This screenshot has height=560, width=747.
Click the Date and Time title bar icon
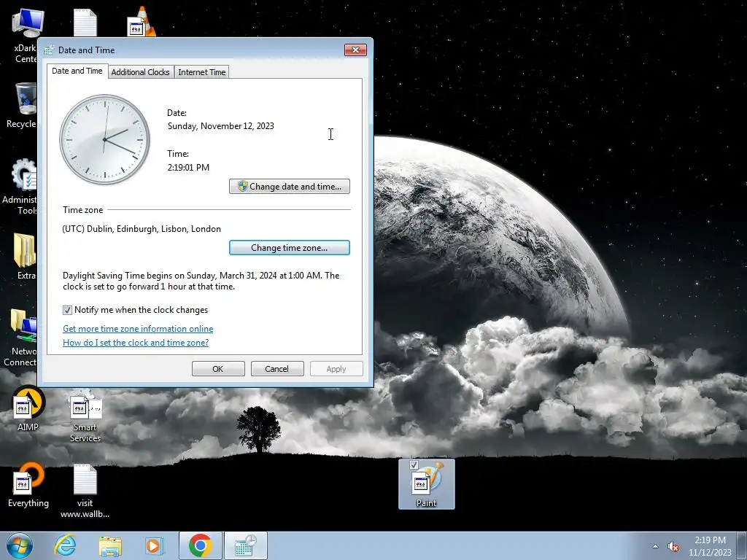tap(49, 50)
